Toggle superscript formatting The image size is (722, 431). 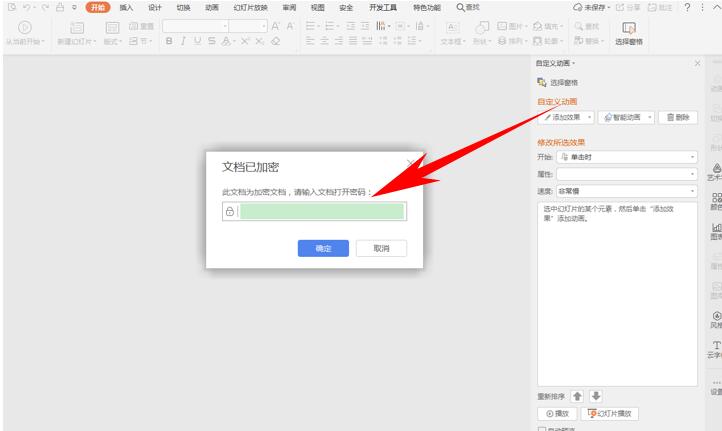click(x=245, y=41)
